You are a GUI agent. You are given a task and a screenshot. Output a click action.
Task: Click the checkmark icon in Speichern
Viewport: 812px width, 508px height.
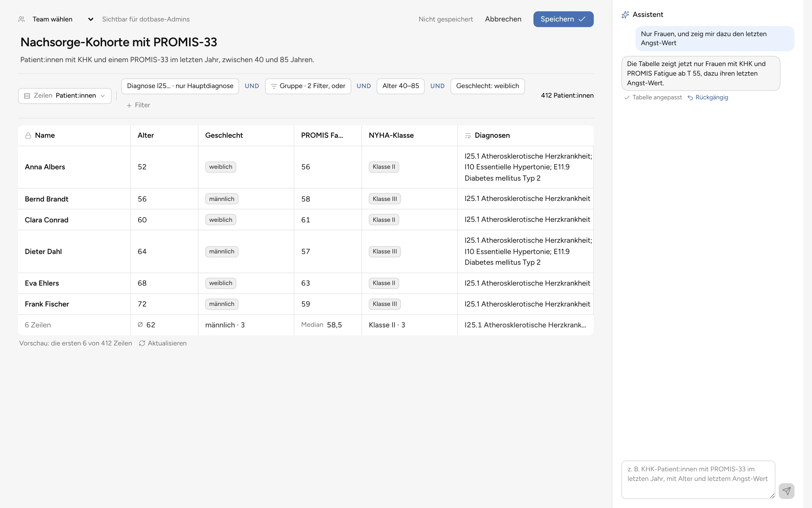click(x=582, y=19)
